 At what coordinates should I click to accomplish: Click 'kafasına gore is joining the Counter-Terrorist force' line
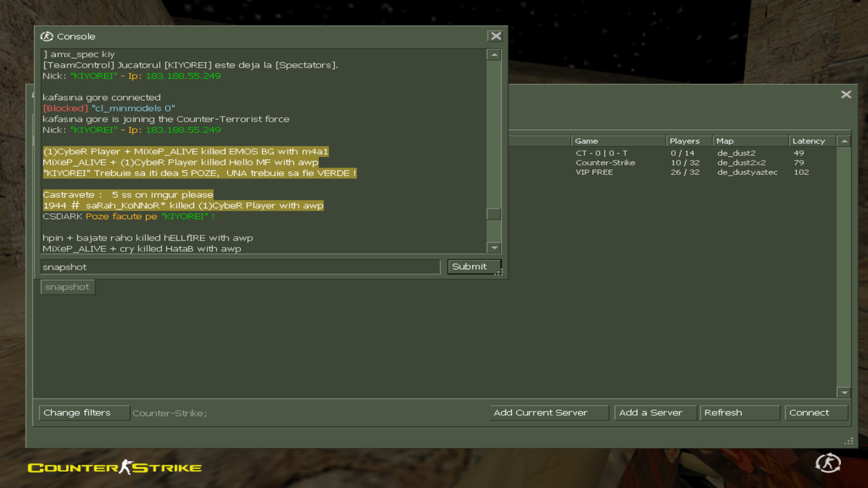coord(165,119)
